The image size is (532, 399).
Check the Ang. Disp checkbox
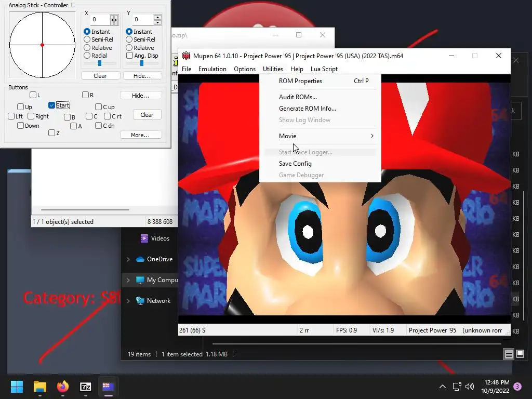pos(129,55)
